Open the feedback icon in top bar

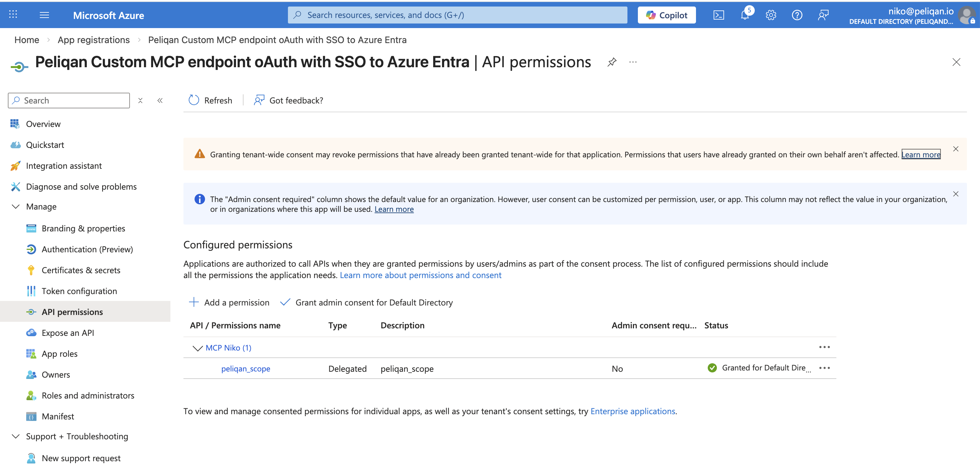click(x=823, y=15)
